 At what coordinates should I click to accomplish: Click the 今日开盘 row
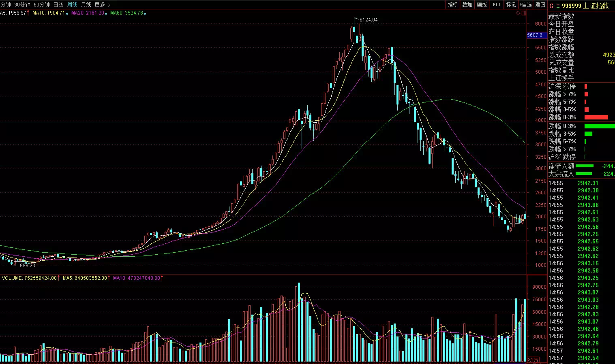tap(581, 24)
